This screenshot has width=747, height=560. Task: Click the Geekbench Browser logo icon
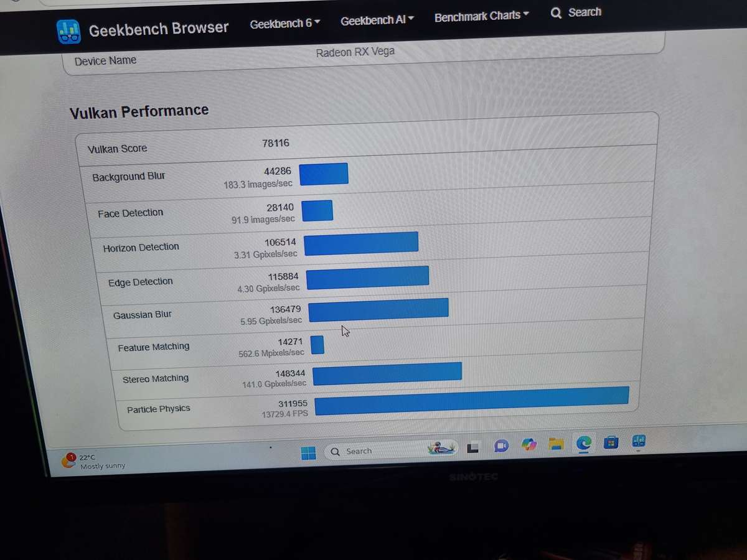coord(68,31)
